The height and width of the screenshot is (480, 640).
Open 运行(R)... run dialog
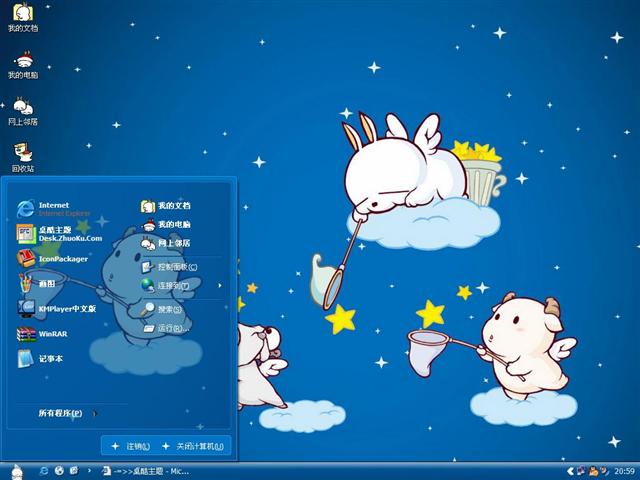167,328
